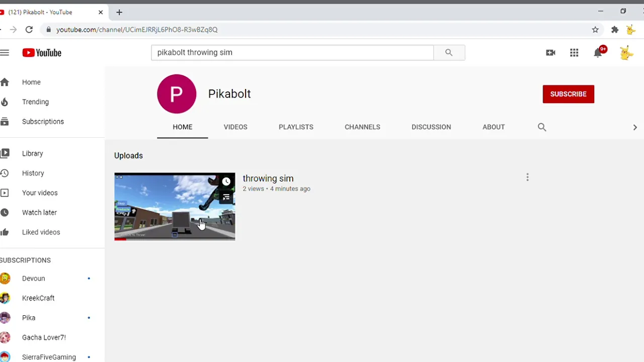644x362 pixels.
Task: Click the throwing sim video title
Action: click(268, 178)
